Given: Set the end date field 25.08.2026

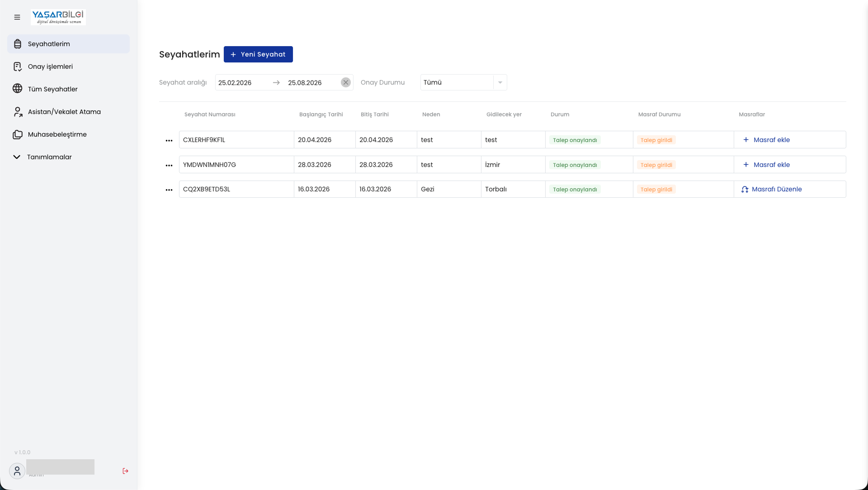Looking at the screenshot, I should [x=305, y=83].
